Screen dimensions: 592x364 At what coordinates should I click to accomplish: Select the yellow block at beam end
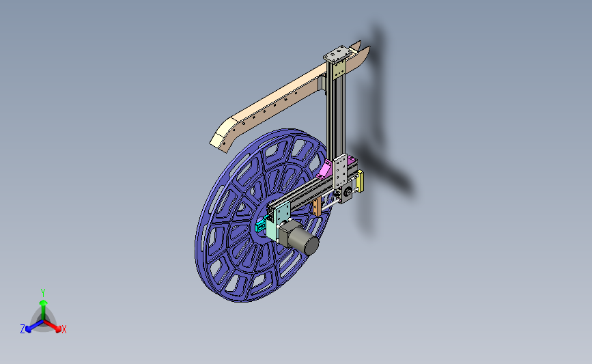tap(360, 181)
